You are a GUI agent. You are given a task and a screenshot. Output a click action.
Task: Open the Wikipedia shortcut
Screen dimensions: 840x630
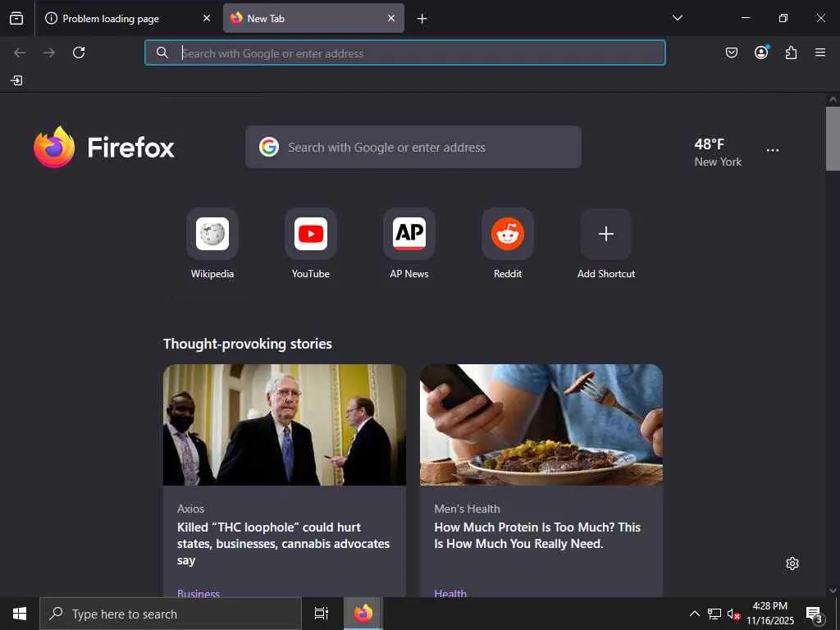[x=212, y=244]
